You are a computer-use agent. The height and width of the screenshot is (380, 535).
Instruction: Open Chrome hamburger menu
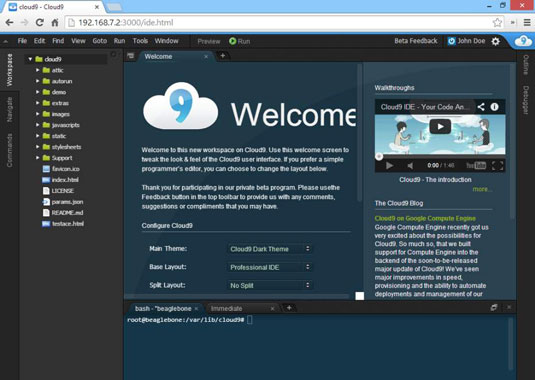pyautogui.click(x=527, y=23)
